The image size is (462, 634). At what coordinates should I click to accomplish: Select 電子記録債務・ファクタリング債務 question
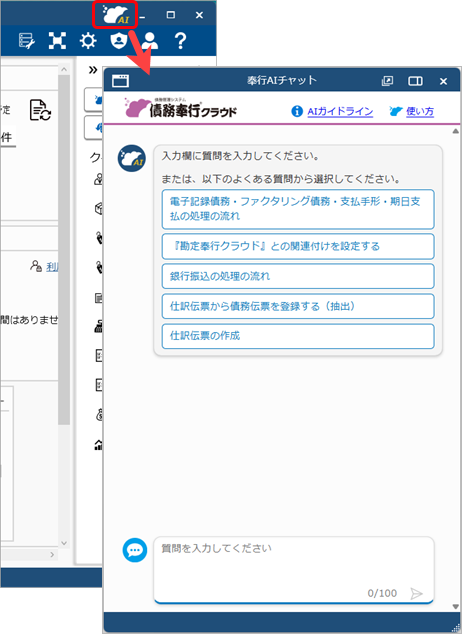click(298, 209)
